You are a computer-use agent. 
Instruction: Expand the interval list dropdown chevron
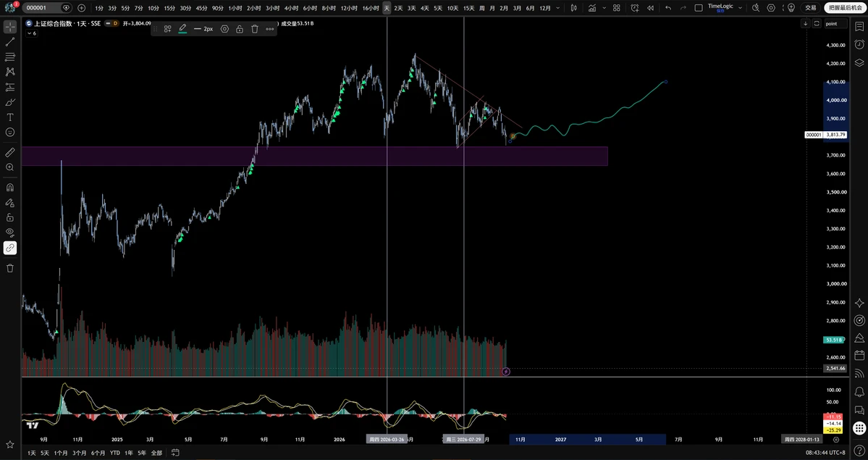[557, 8]
